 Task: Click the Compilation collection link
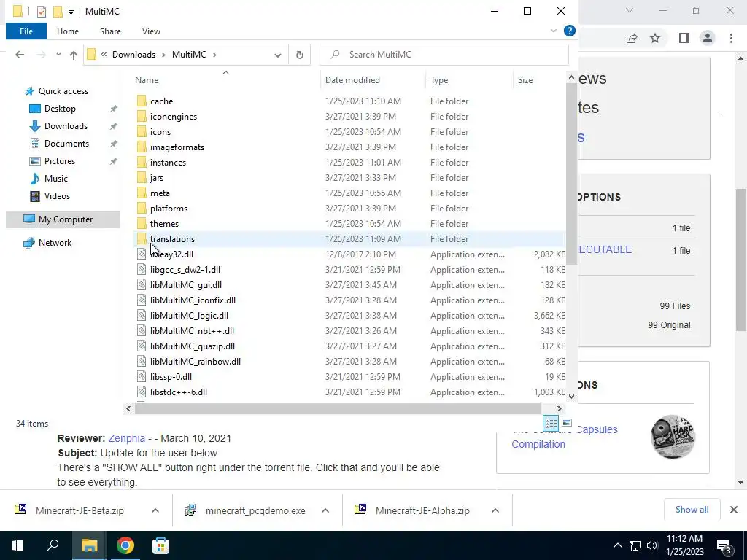[x=538, y=444]
